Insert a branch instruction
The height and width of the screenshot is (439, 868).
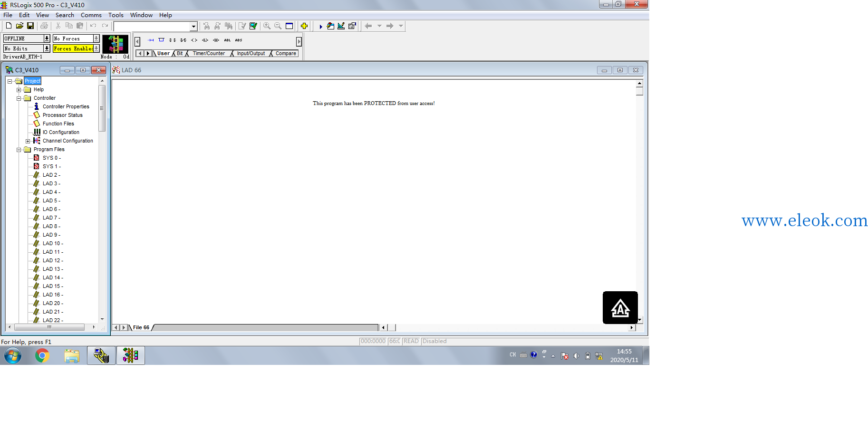(x=161, y=40)
